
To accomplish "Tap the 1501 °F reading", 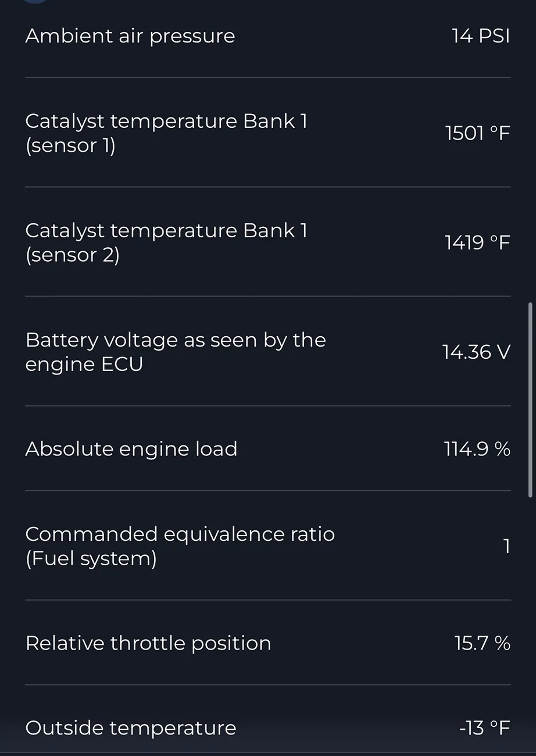I will click(477, 133).
